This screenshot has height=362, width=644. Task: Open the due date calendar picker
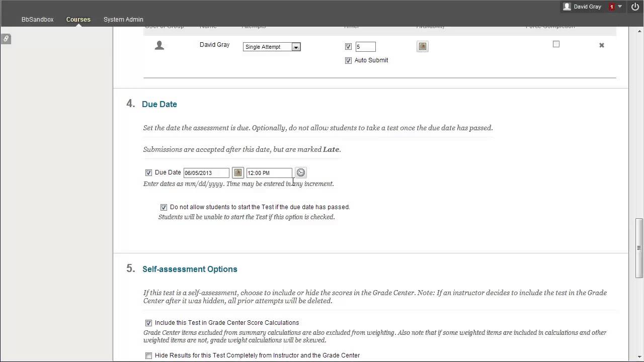[238, 172]
